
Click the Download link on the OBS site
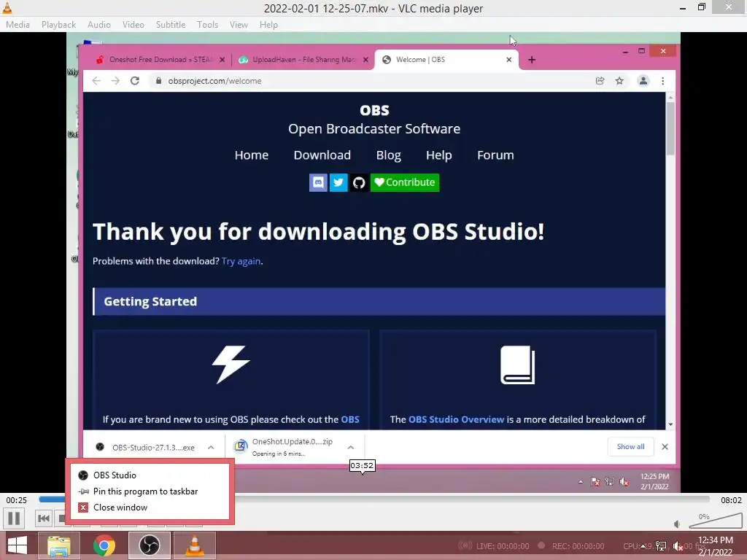(322, 155)
